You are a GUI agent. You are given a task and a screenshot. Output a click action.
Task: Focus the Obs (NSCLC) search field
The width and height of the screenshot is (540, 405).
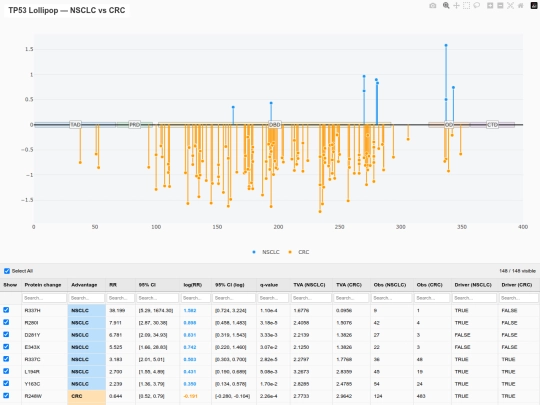[392, 298]
